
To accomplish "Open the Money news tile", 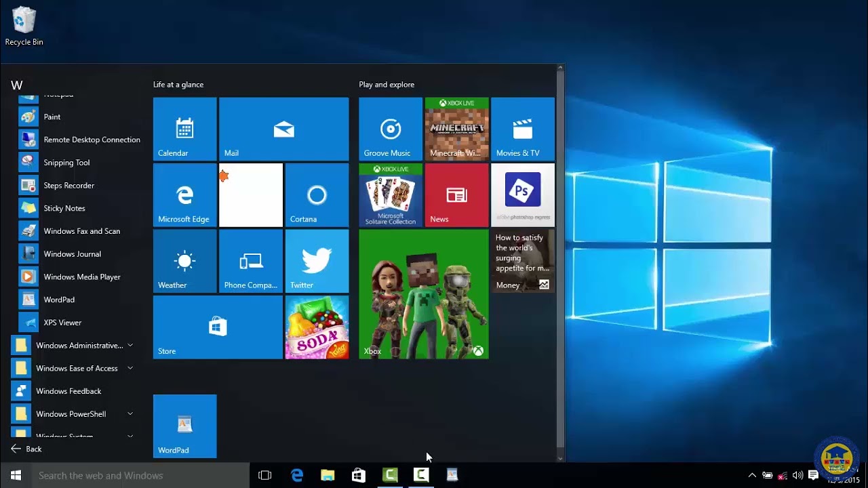I will click(x=523, y=261).
